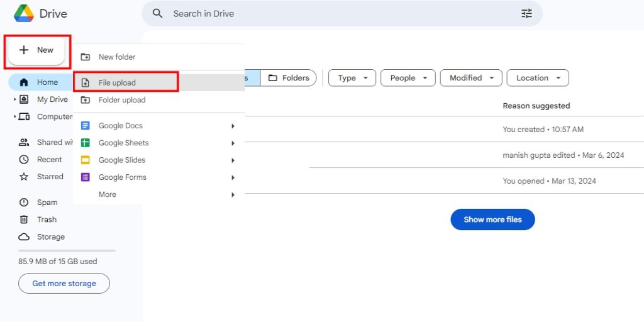This screenshot has height=322, width=644.
Task: Switch to the Folders view toggle
Action: (288, 78)
